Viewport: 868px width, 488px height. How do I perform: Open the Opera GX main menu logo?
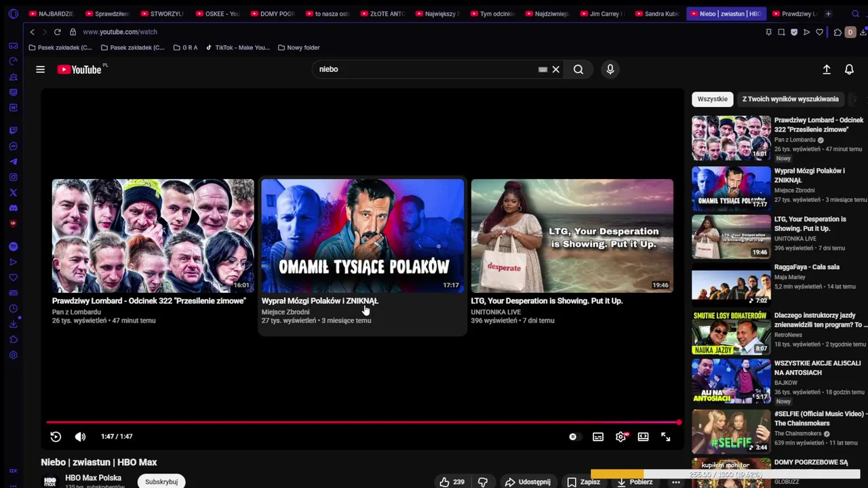[x=13, y=14]
